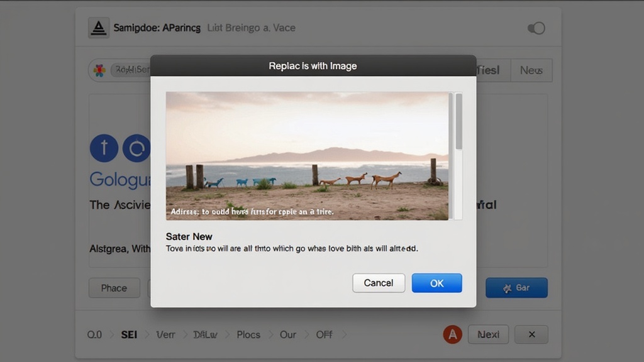644x362 pixels.
Task: Click the Phace button
Action: click(x=114, y=288)
